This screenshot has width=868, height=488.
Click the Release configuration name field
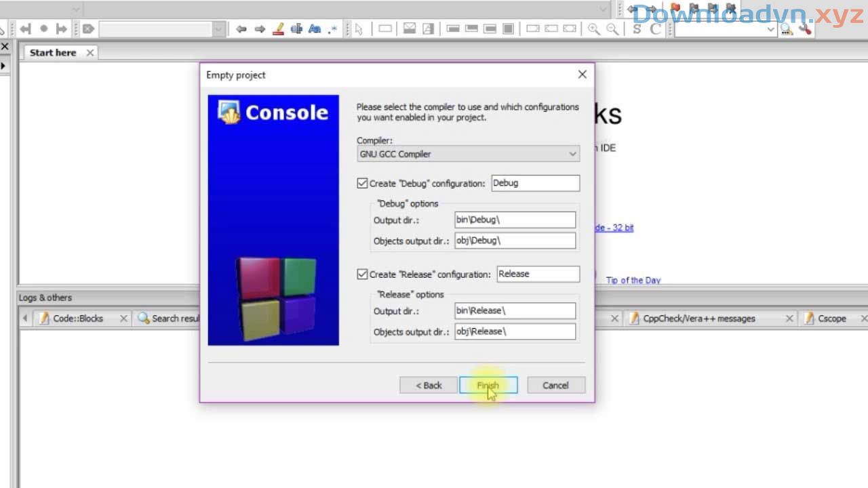pyautogui.click(x=538, y=274)
